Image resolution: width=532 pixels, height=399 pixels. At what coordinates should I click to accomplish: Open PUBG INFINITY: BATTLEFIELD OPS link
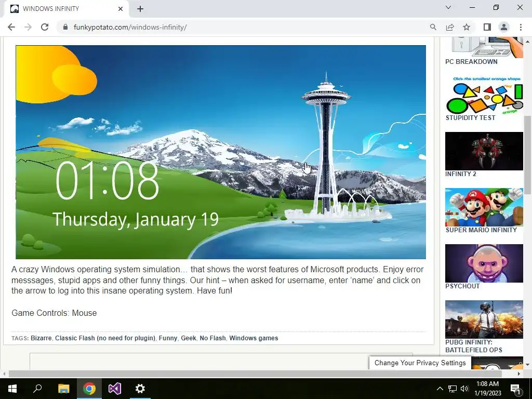474,346
